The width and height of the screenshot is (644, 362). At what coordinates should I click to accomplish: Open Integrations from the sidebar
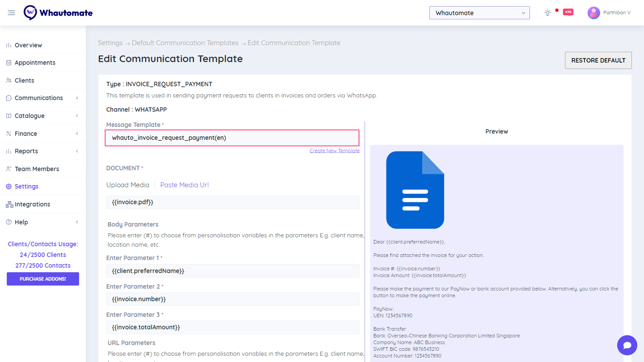point(32,204)
